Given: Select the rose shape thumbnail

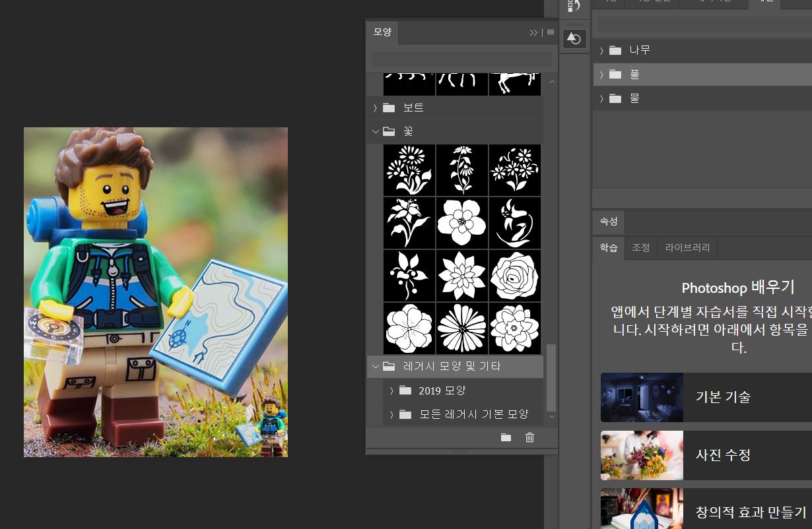Looking at the screenshot, I should click(515, 276).
